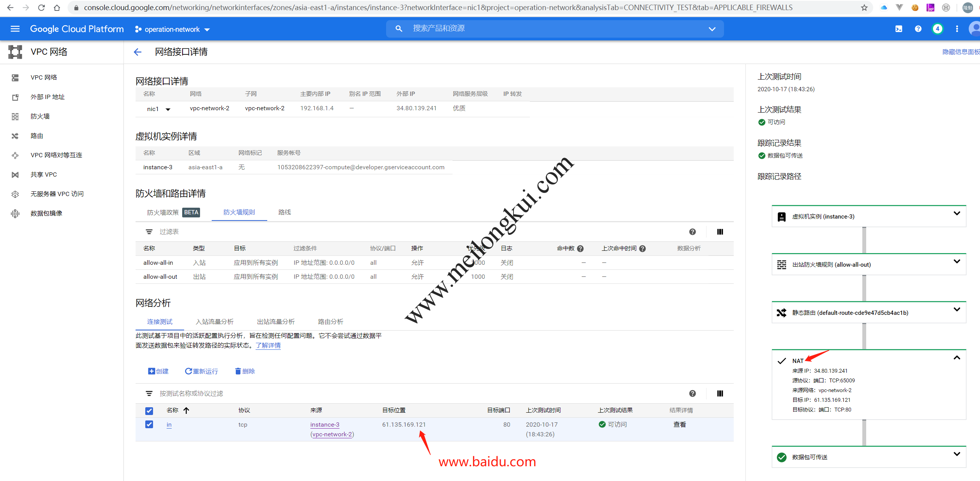Uncheck the checkbox for test 'in'
The width and height of the screenshot is (980, 481).
(x=149, y=424)
